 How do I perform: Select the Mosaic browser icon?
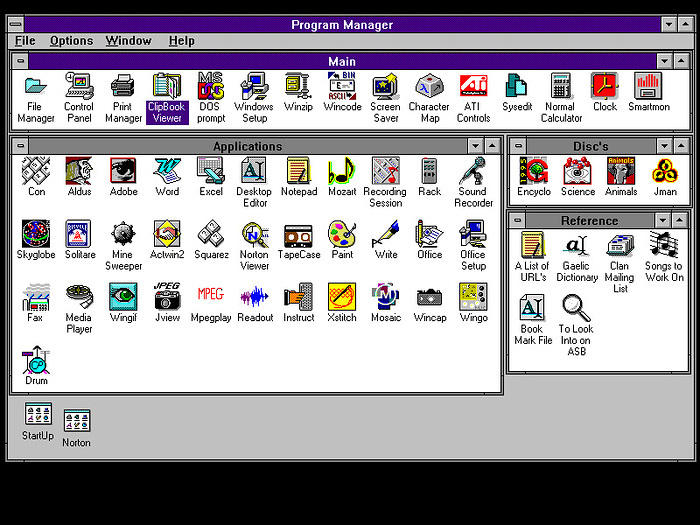click(x=385, y=297)
